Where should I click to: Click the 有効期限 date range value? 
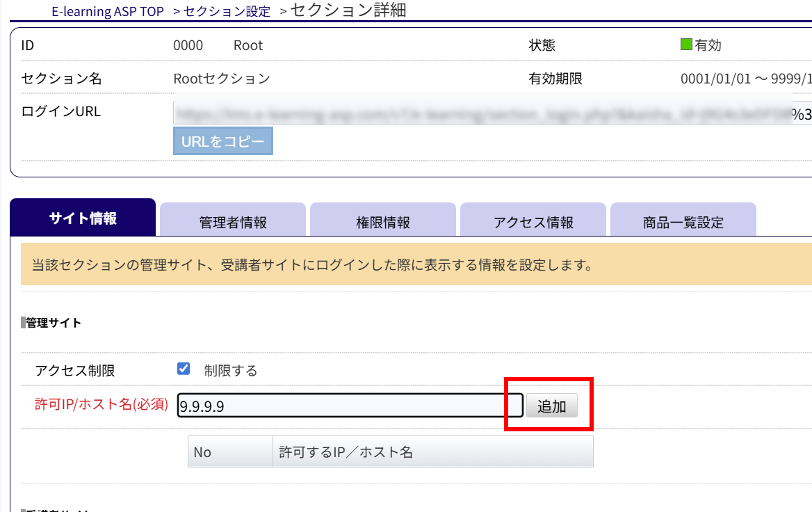[745, 79]
